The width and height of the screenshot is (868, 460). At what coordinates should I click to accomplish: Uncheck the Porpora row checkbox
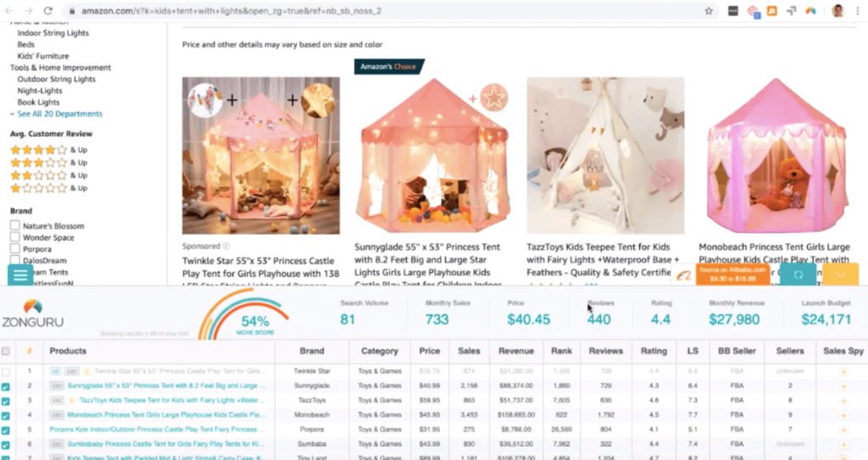pos(6,430)
